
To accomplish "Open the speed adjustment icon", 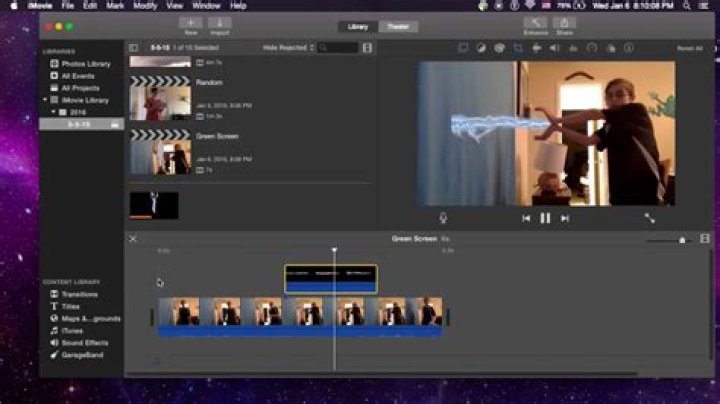I will [x=592, y=48].
